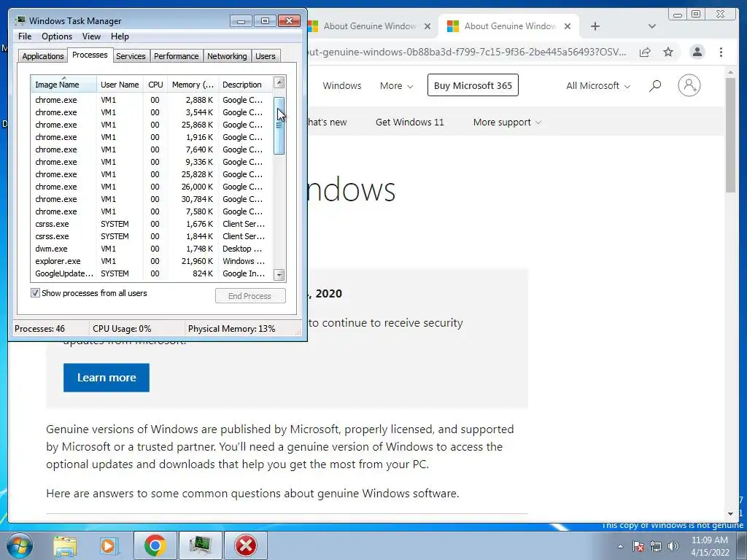Screen dimensions: 747x560
Task: Click the End Process button
Action: [x=250, y=296]
